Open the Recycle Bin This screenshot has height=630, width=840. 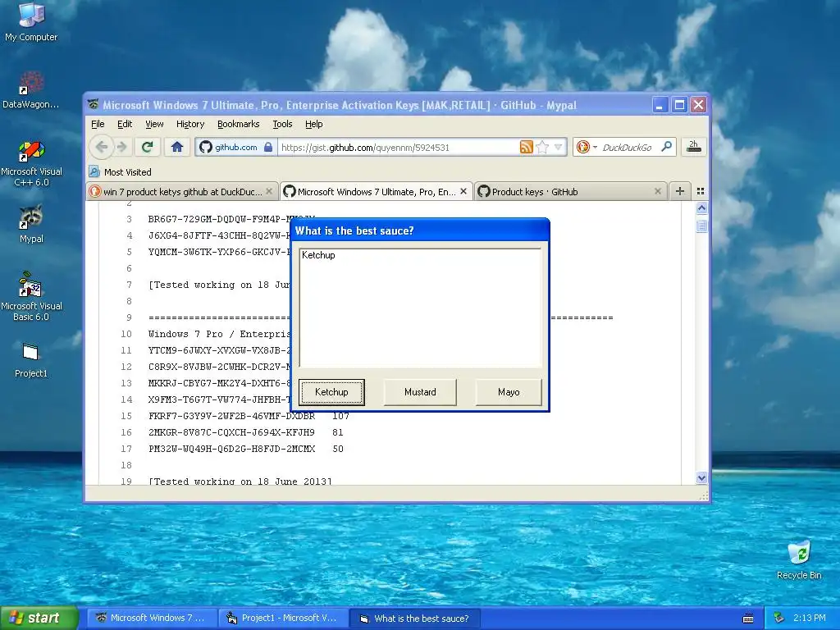click(x=799, y=560)
